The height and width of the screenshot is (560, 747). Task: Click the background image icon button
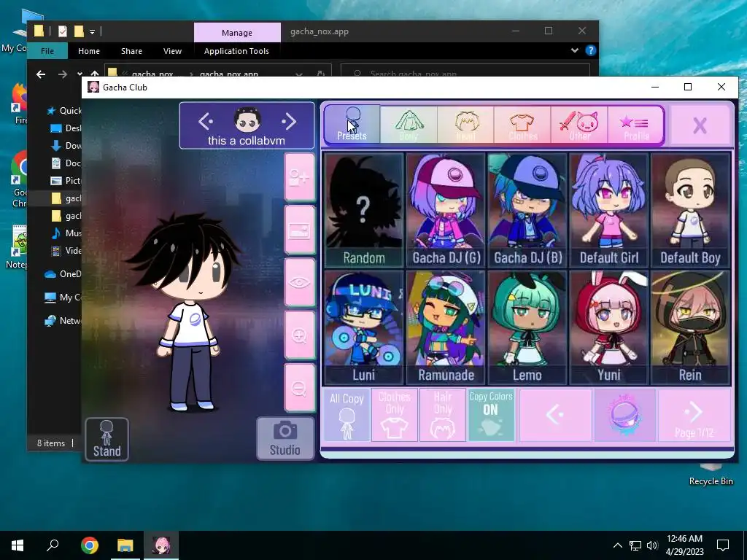(300, 230)
